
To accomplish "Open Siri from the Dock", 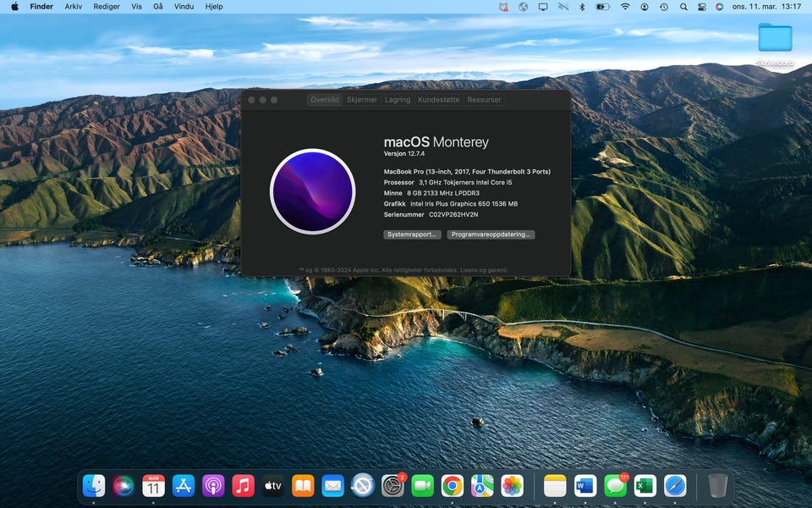I will 123,486.
